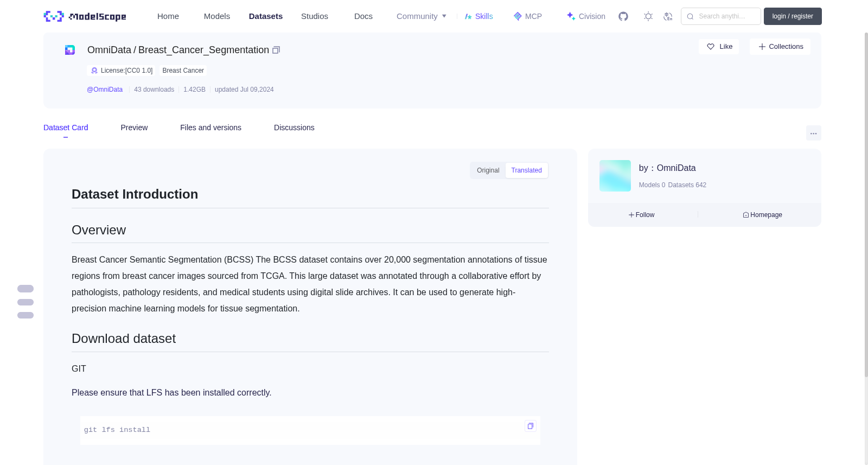Copy the git lfs install command

(x=531, y=426)
